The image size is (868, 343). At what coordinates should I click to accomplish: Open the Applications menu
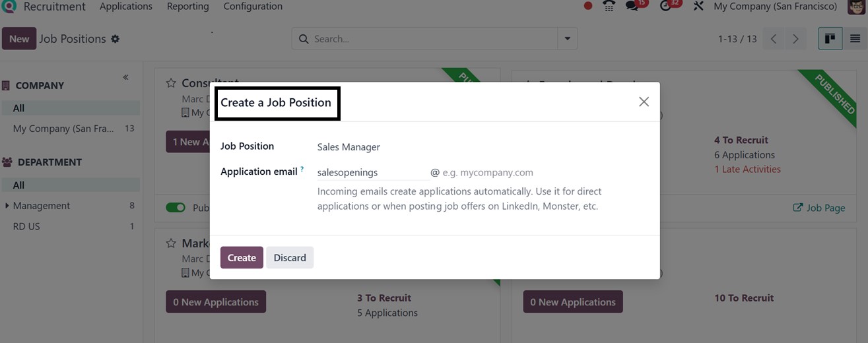(x=126, y=7)
